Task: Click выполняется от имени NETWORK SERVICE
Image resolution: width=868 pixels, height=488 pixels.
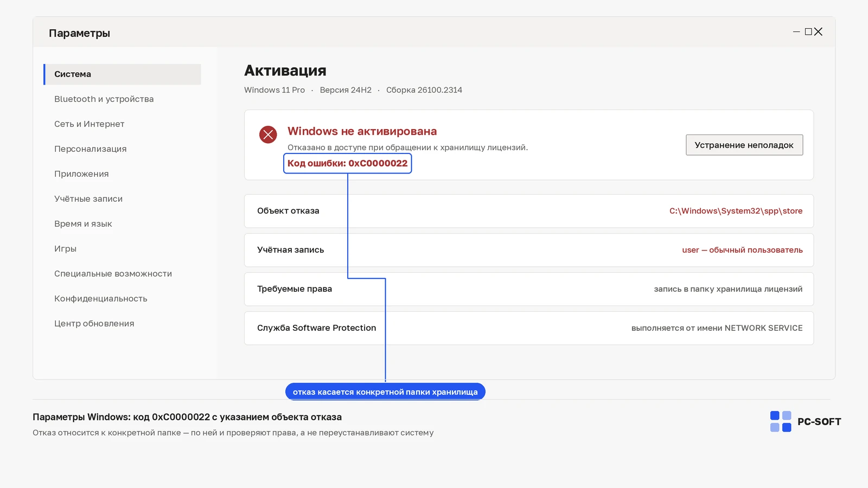Action: pos(717,328)
